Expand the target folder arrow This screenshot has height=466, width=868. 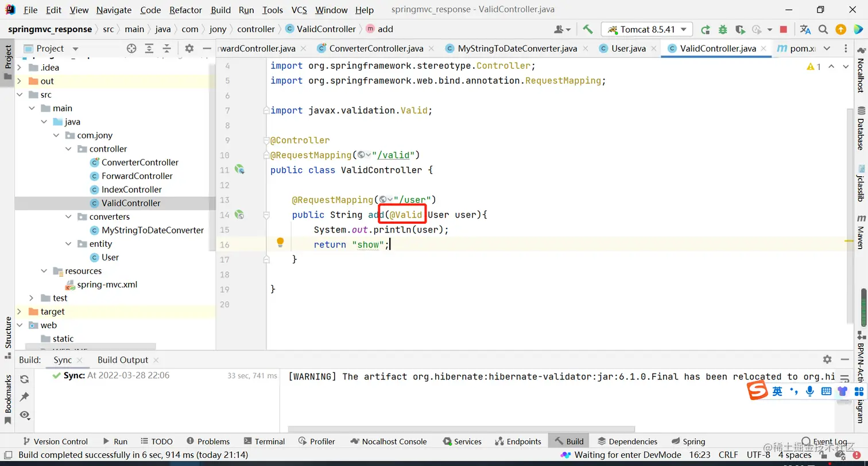(20, 312)
